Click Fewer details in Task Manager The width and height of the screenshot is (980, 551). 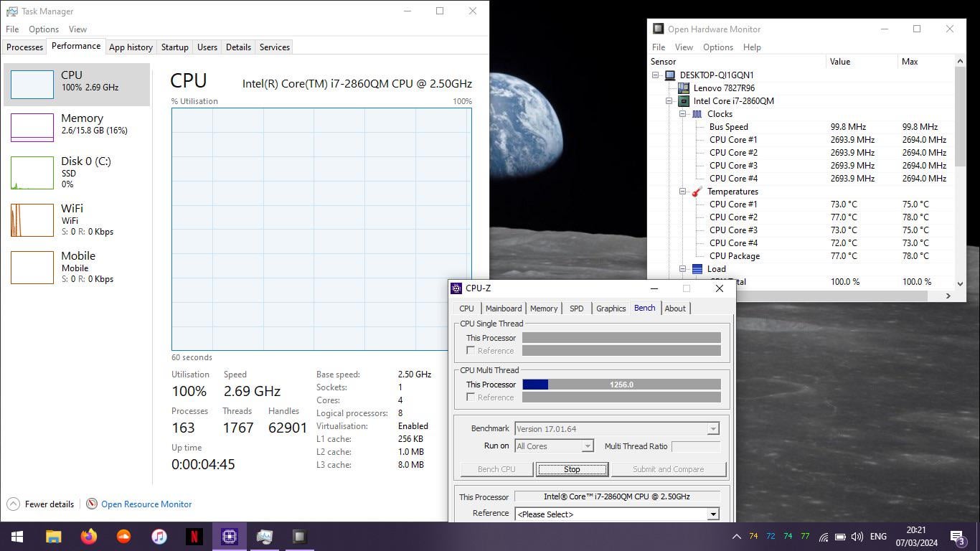click(x=41, y=504)
